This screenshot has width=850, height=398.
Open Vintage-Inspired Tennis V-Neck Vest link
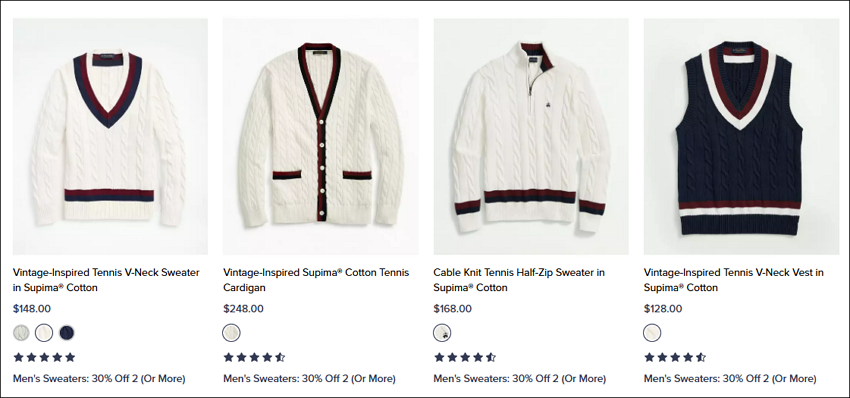click(x=734, y=280)
